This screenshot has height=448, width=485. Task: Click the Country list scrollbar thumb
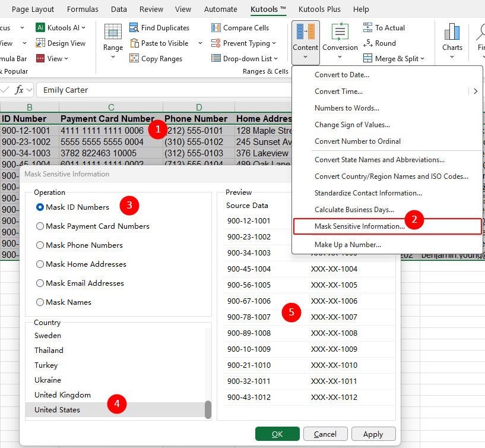tap(208, 409)
